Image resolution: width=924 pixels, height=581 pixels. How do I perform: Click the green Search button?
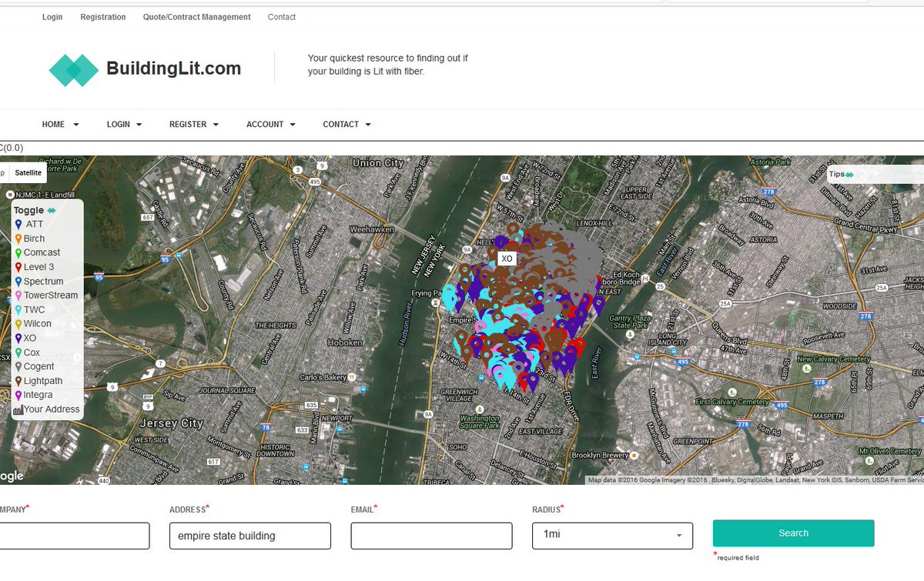click(x=793, y=533)
